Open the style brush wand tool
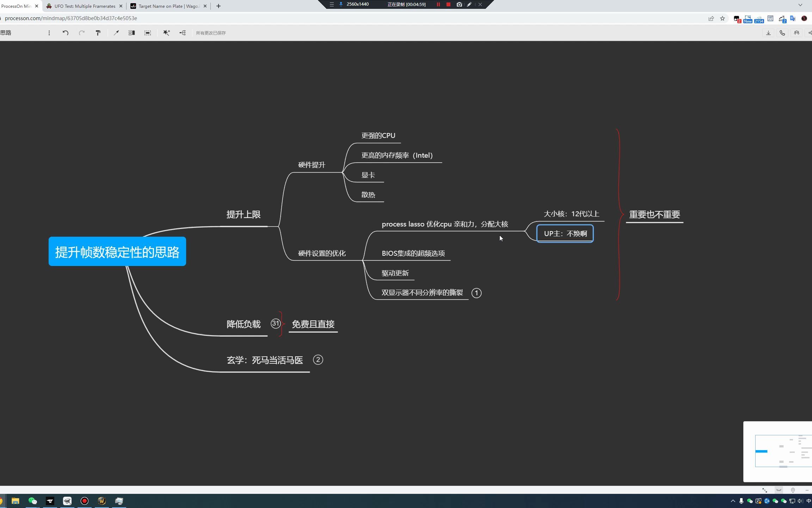The width and height of the screenshot is (812, 508). pyautogui.click(x=116, y=33)
